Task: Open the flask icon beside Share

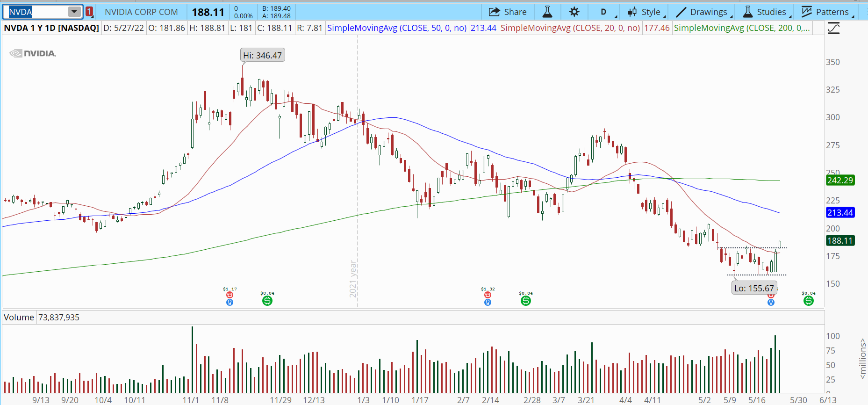Action: tap(547, 12)
